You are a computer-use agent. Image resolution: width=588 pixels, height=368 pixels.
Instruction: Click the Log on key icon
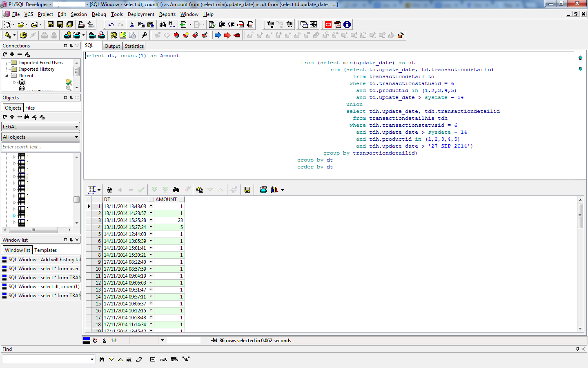pyautogui.click(x=8, y=35)
